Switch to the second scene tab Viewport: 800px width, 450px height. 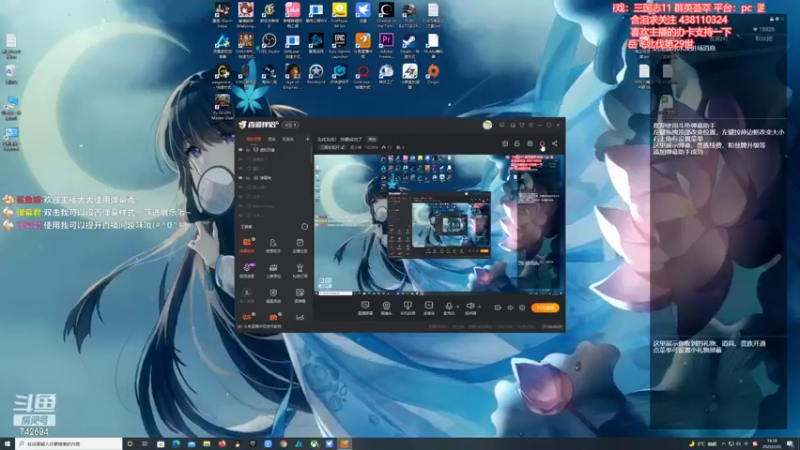(272, 139)
